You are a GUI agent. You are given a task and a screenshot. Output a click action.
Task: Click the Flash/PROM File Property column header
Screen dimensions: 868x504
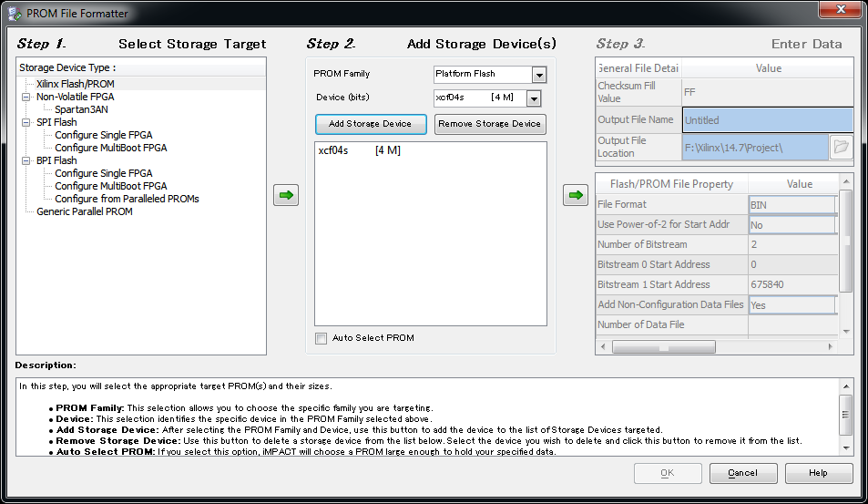(x=671, y=184)
